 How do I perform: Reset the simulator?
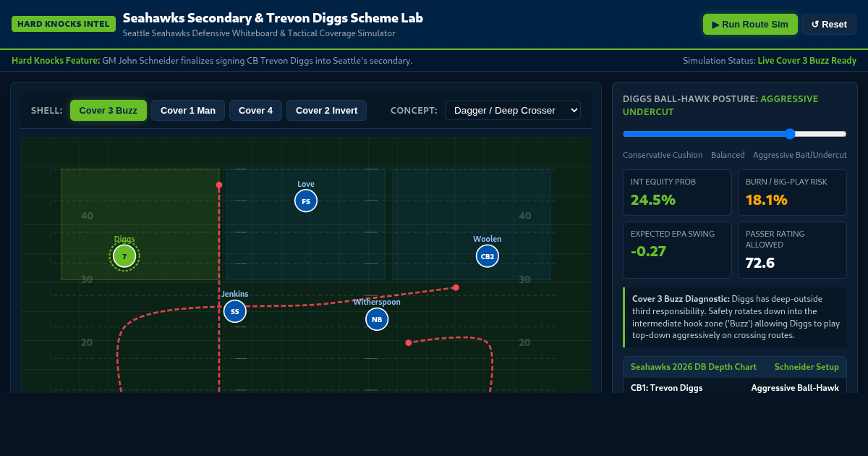pos(829,24)
